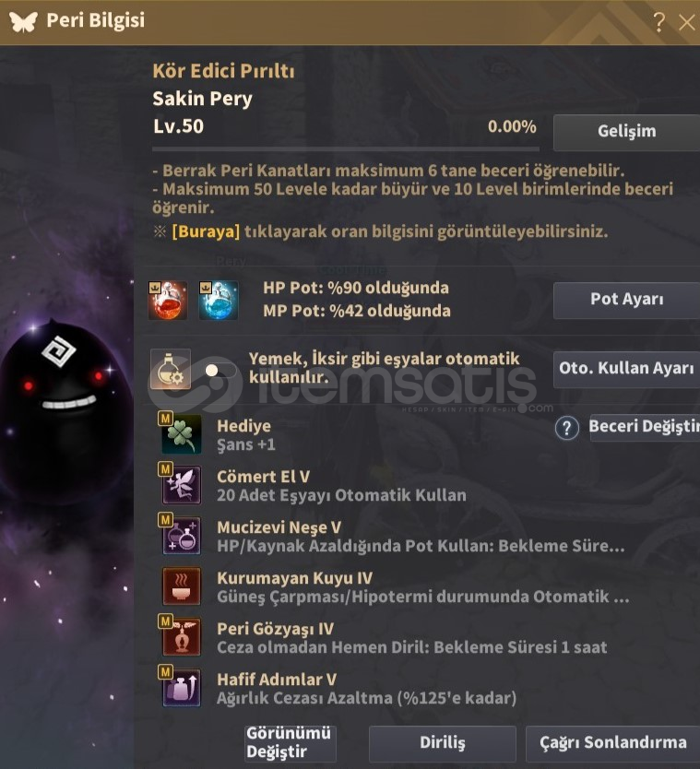Select the Hafif Adımlar V skill icon

point(182,688)
